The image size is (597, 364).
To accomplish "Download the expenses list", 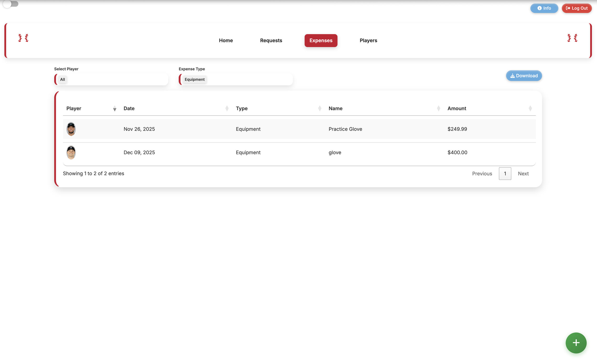I will tap(524, 76).
